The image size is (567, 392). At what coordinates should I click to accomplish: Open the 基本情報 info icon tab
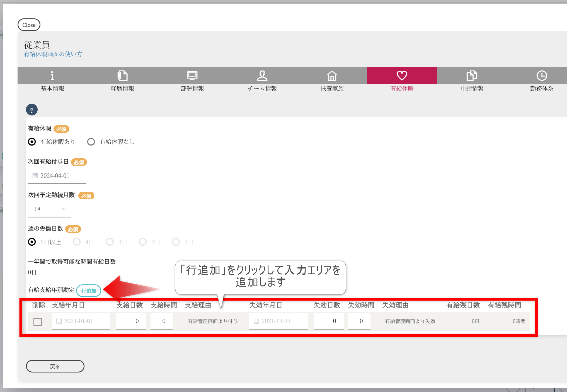coord(52,76)
